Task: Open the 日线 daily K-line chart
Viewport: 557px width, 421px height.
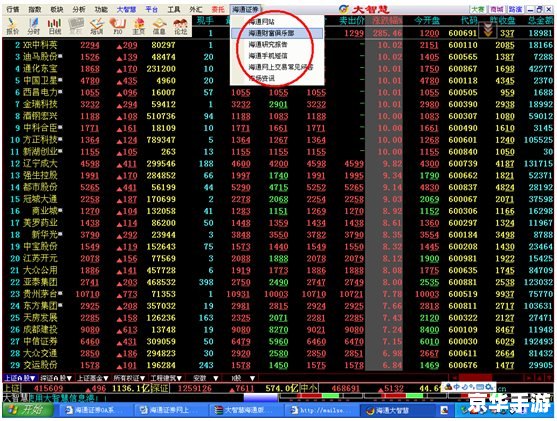Action: coord(54,26)
